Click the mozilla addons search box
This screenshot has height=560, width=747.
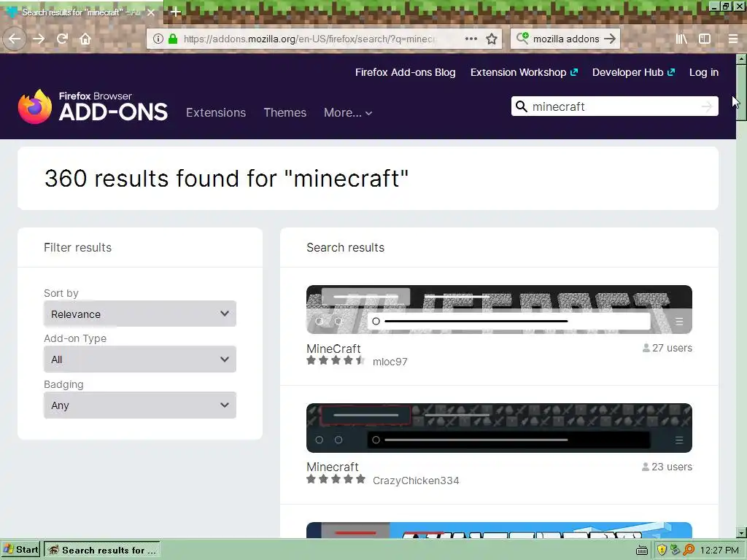pyautogui.click(x=566, y=39)
